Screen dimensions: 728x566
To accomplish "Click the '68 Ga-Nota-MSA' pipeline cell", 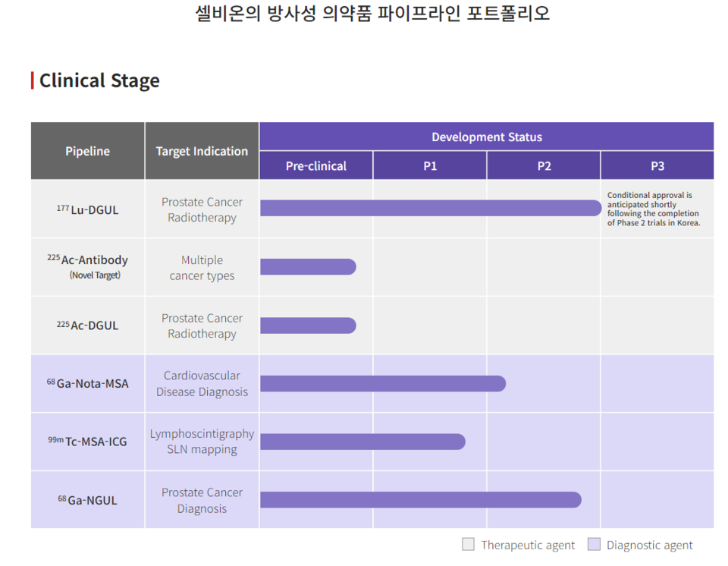I will (x=88, y=383).
